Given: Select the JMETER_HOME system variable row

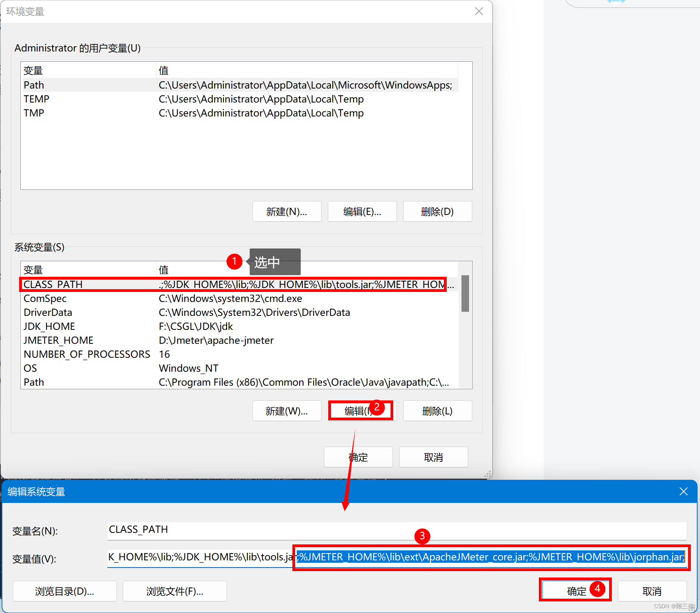Looking at the screenshot, I should click(239, 340).
